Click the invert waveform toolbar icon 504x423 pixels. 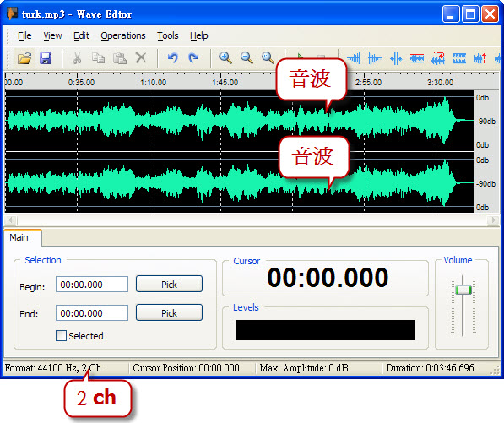459,58
